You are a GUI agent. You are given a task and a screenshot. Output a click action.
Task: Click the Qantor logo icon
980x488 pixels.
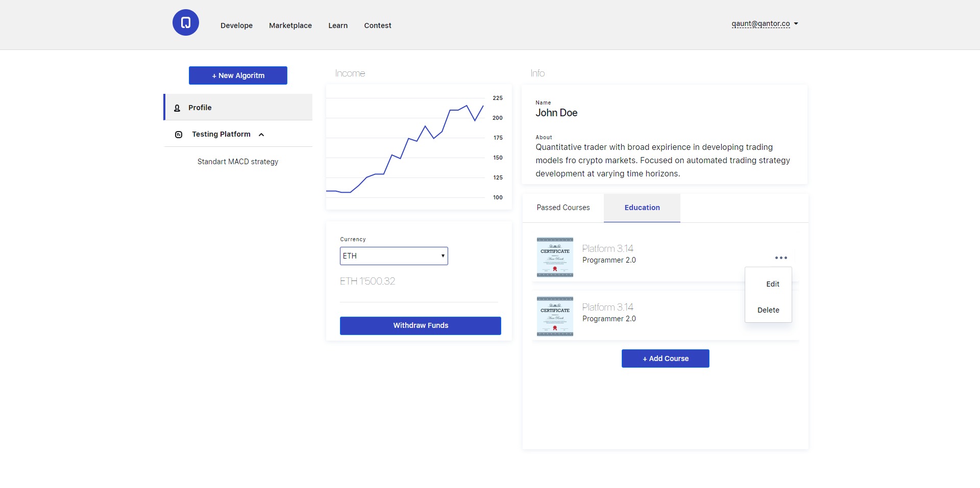186,22
